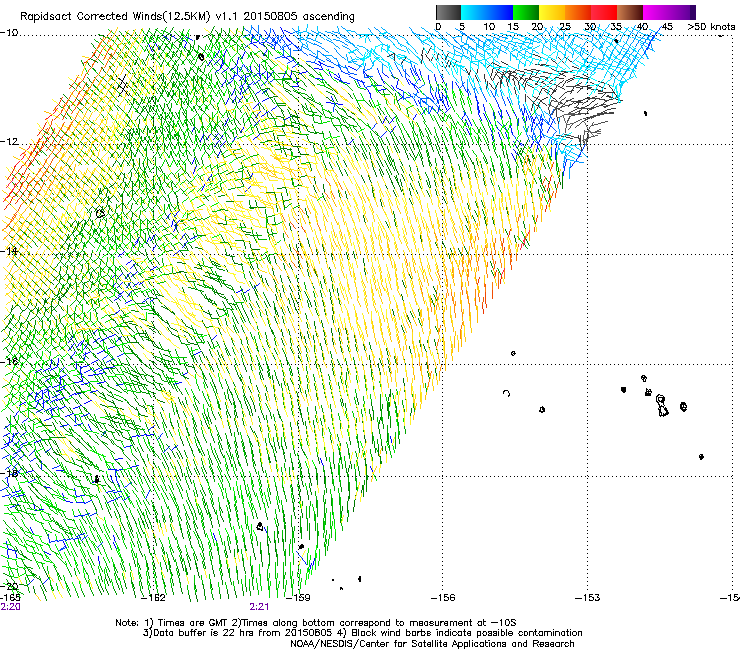Click the NOAA/NESDIS credit line
740x650 pixels.
432,644
